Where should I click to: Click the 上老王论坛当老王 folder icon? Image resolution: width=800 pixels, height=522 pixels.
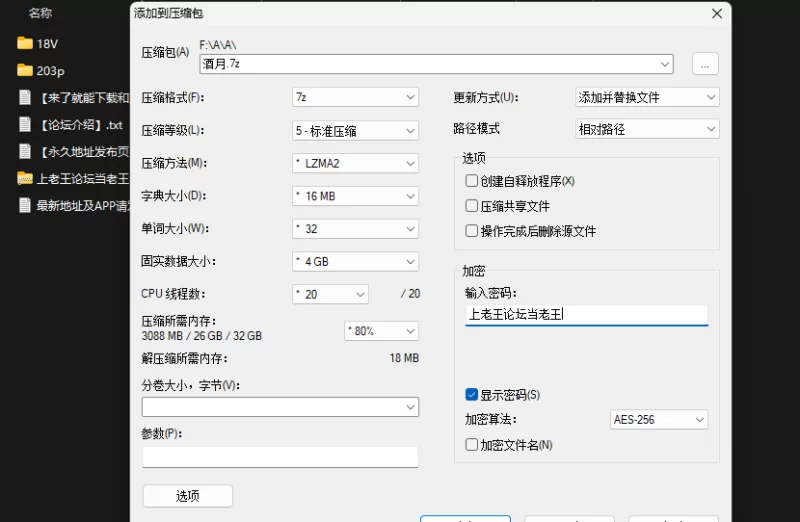[24, 179]
